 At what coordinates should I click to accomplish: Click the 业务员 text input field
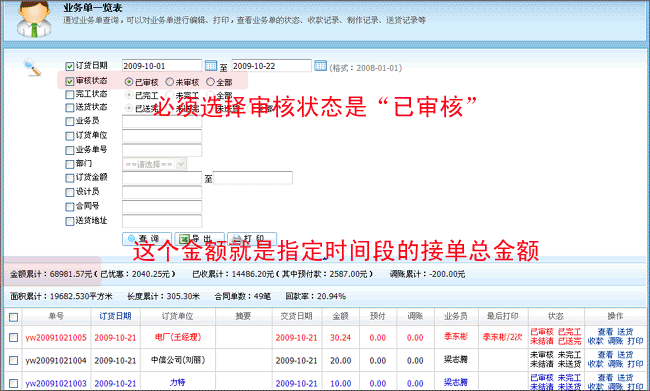click(x=162, y=121)
